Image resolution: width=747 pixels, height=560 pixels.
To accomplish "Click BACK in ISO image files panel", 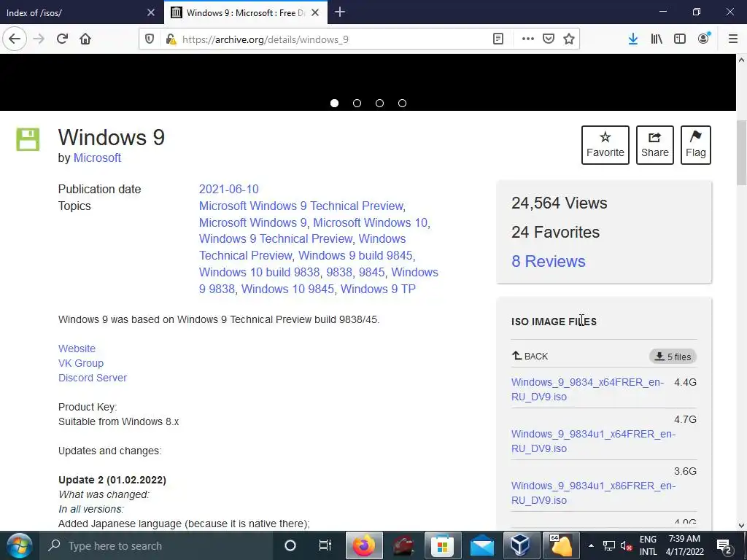I will pyautogui.click(x=530, y=356).
